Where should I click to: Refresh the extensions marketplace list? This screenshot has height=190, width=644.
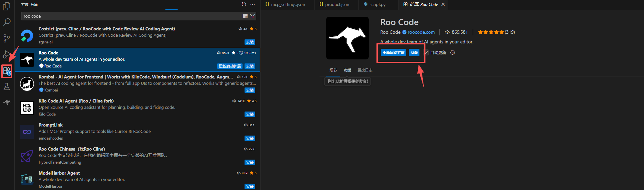point(244,4)
